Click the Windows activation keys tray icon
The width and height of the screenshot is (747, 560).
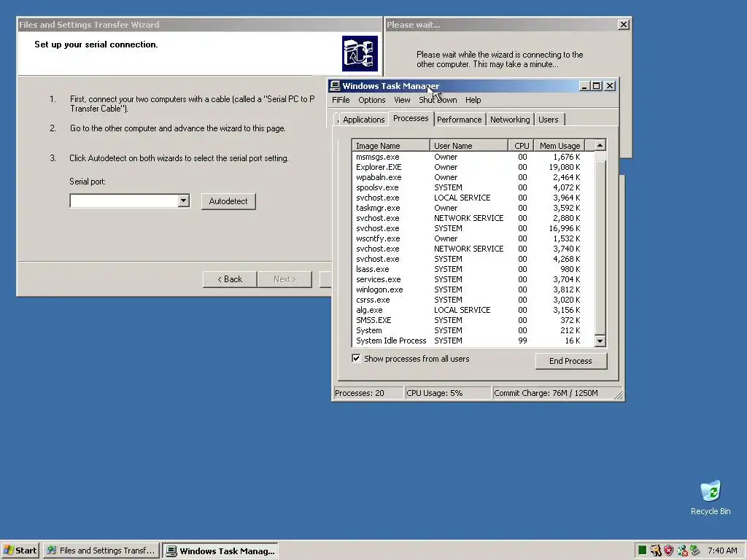(656, 551)
